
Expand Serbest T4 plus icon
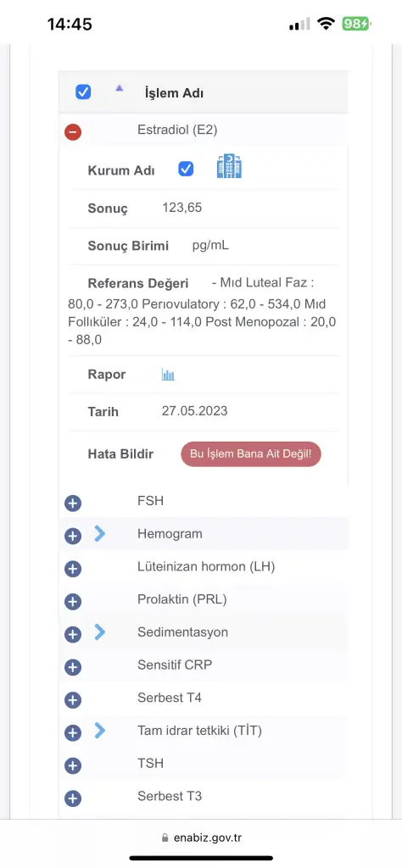73,700
